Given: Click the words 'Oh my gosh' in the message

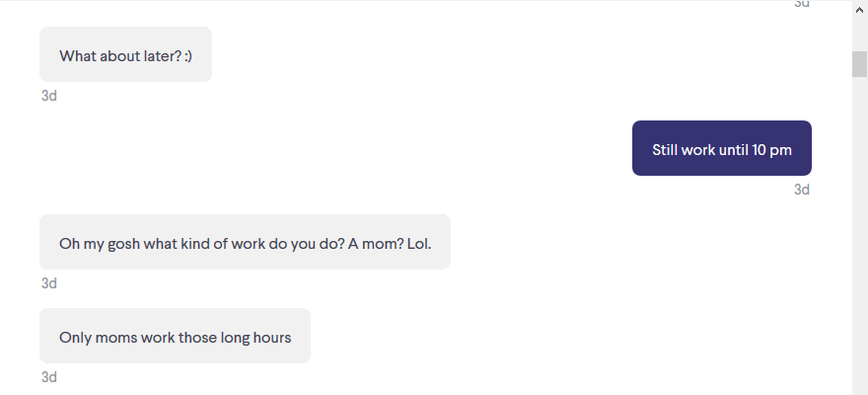Looking at the screenshot, I should click(x=100, y=244).
